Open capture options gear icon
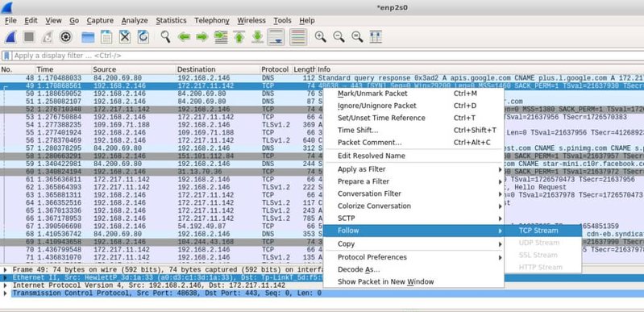The image size is (644, 312). (66, 37)
